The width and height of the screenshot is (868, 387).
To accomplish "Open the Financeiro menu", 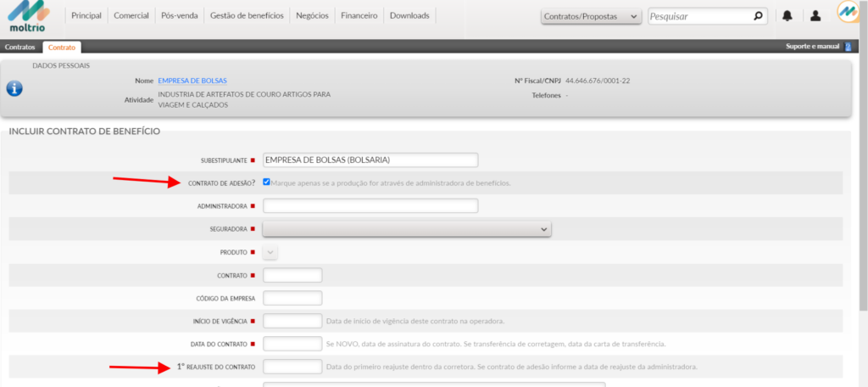I will click(x=359, y=15).
